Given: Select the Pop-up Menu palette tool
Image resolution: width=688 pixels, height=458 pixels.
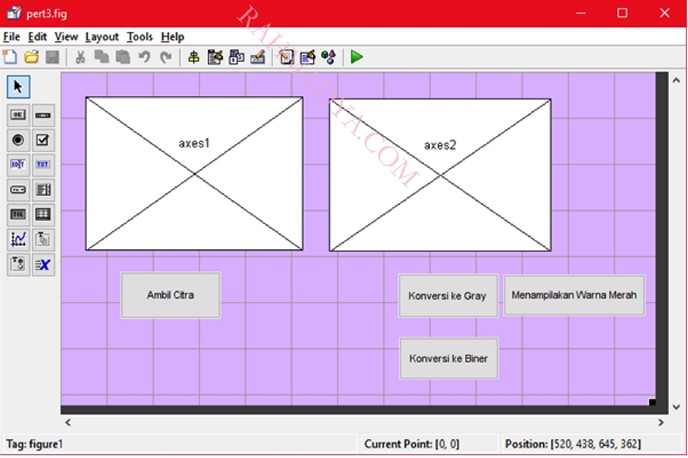Looking at the screenshot, I should (18, 189).
